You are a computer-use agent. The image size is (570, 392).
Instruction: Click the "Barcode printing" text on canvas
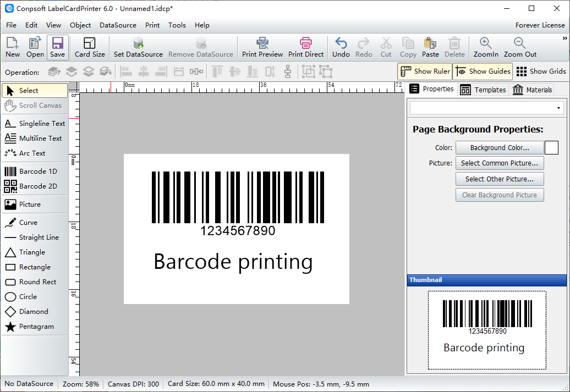pyautogui.click(x=233, y=262)
